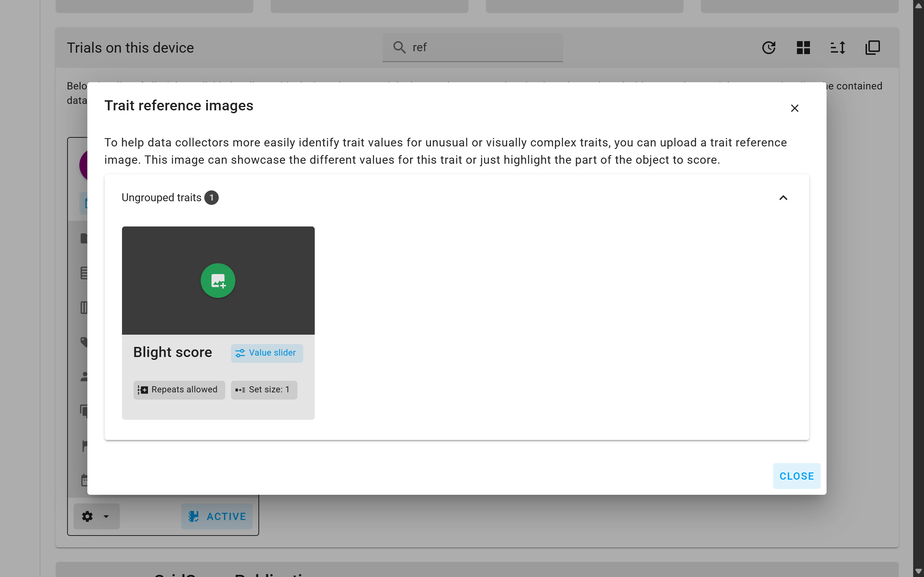Image resolution: width=924 pixels, height=577 pixels.
Task: Click the Set size: 1 chip
Action: pos(264,389)
